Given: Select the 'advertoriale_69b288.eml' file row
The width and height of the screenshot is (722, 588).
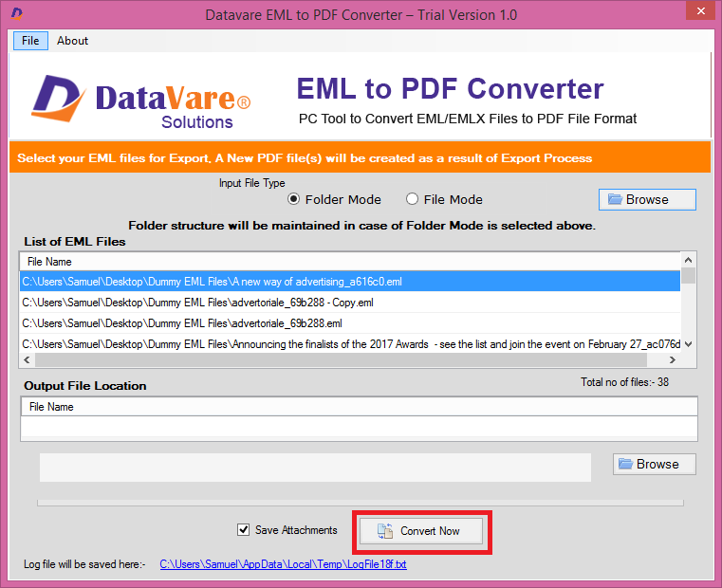Looking at the screenshot, I should point(350,323).
